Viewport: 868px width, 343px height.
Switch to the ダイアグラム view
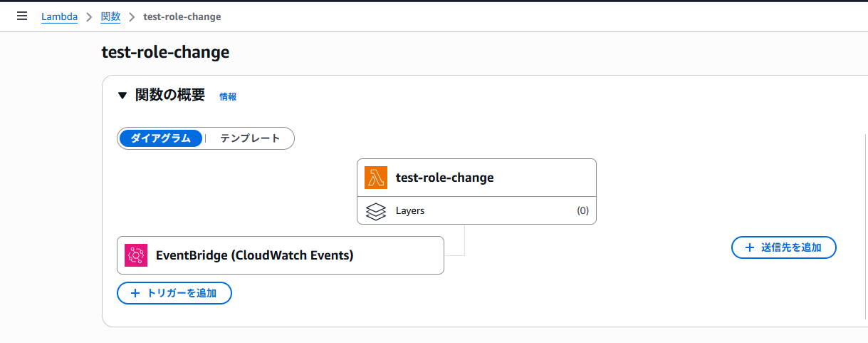point(161,138)
